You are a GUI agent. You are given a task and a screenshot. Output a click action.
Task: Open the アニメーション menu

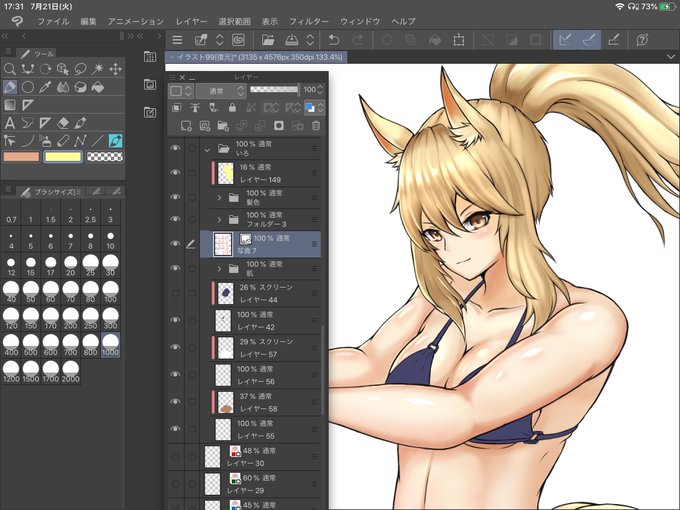(x=136, y=21)
